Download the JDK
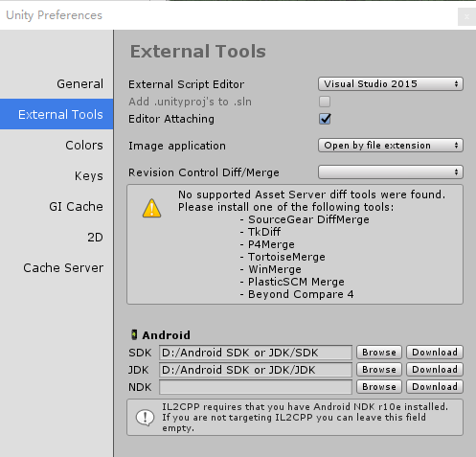The width and height of the screenshot is (476, 457). [x=435, y=370]
